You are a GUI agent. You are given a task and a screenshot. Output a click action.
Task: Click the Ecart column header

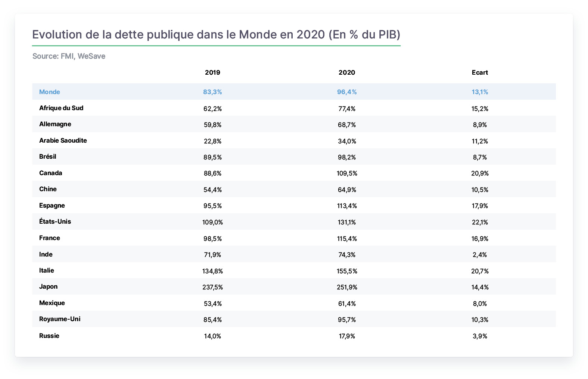(480, 72)
